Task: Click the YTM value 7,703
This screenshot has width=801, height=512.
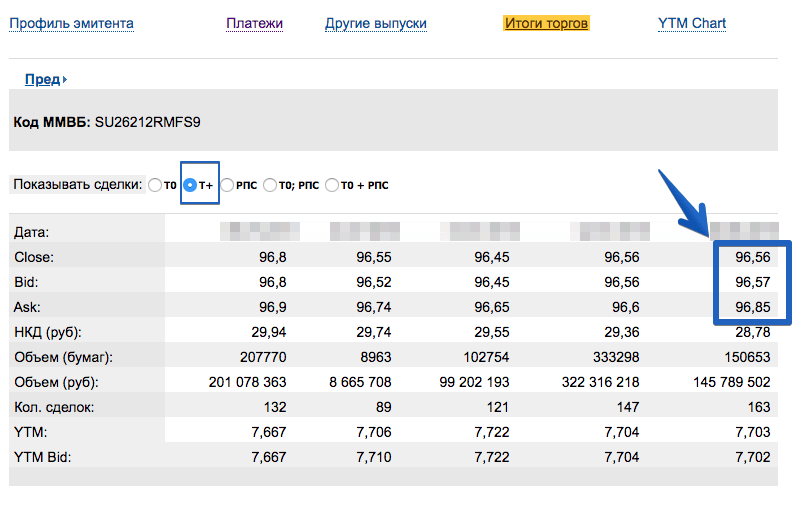Action: click(x=752, y=432)
